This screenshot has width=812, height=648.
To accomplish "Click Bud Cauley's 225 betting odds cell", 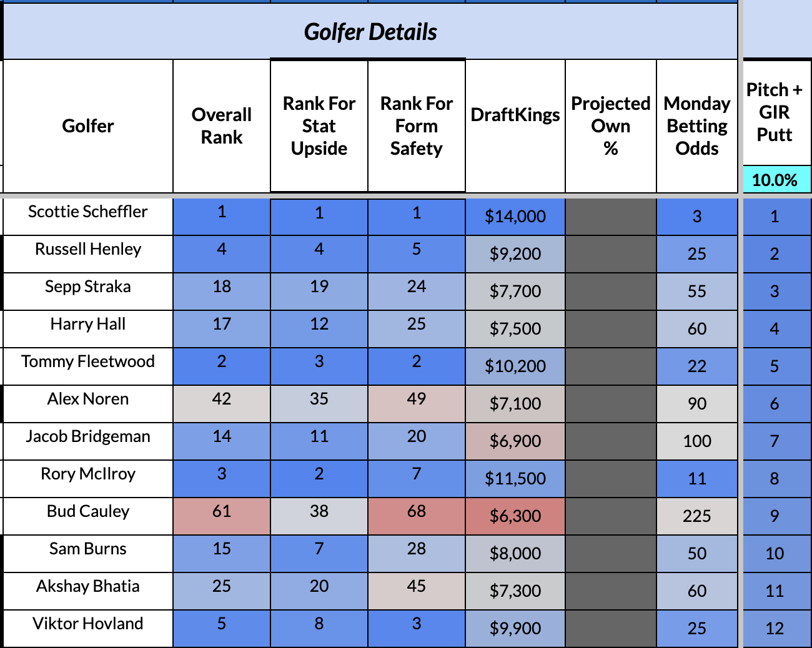I will 697,516.
